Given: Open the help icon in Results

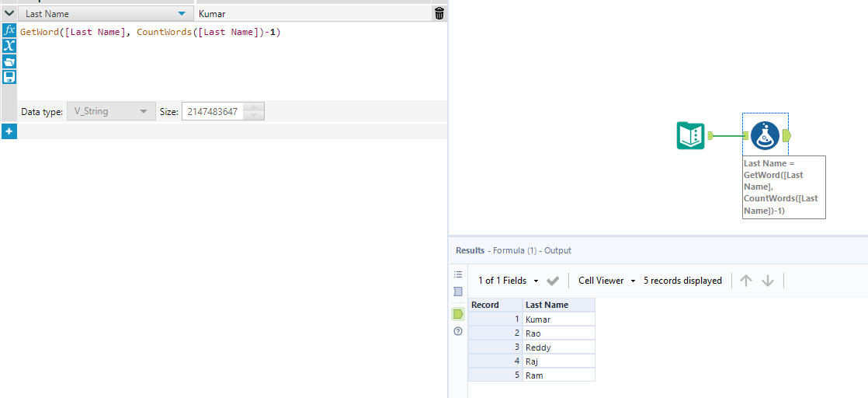Looking at the screenshot, I should 458,331.
